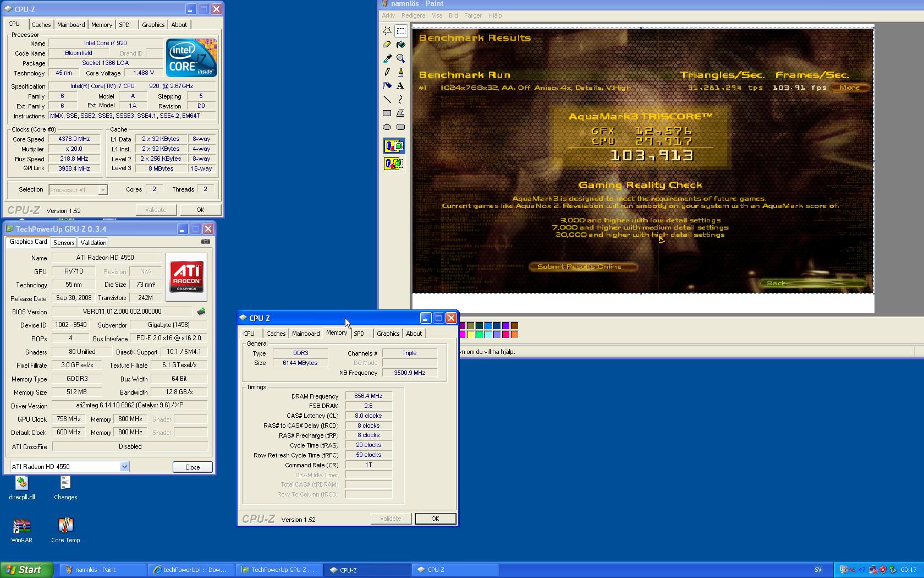The height and width of the screenshot is (578, 924).
Task: Click Submit Results Online in AquaMark image
Action: tap(583, 267)
